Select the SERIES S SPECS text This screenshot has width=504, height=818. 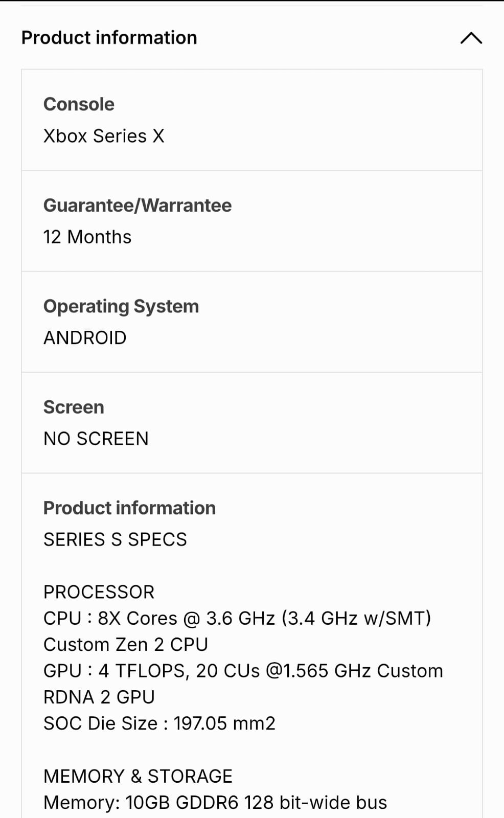tap(115, 540)
